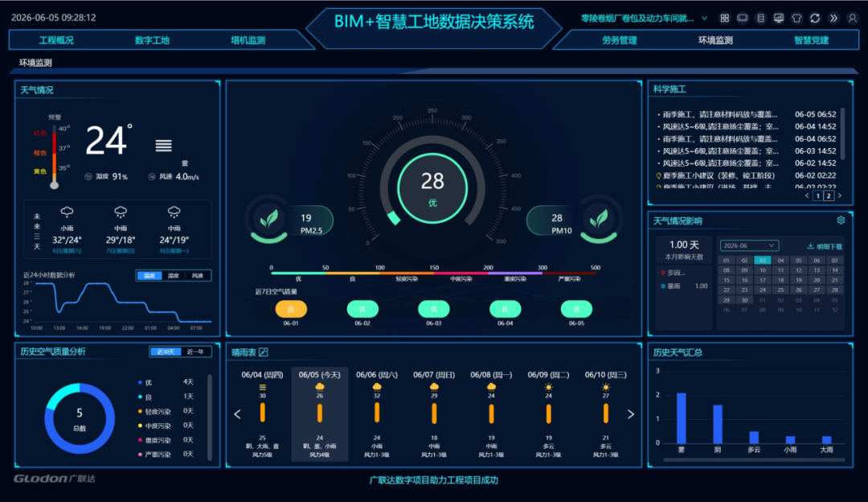Select the 环境监测 tab
Image resolution: width=868 pixels, height=502 pixels.
click(x=715, y=40)
